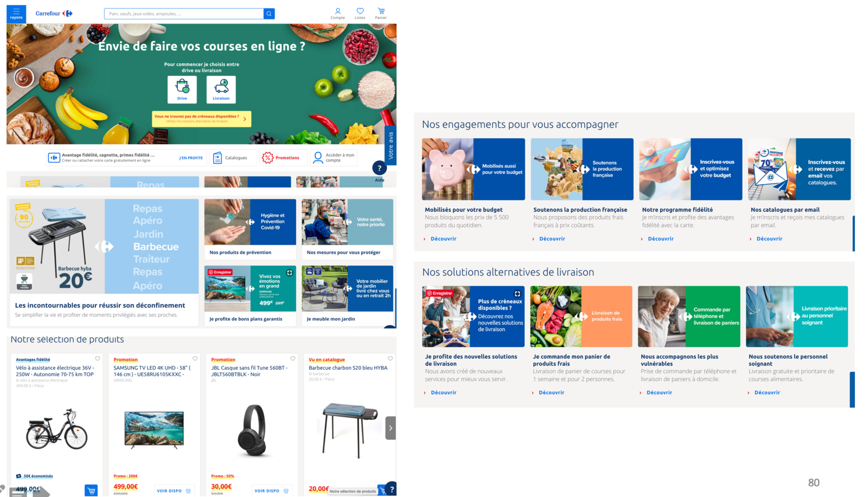Image resolution: width=868 pixels, height=497 pixels.
Task: Choose the Livraison delivery option
Action: pos(221,89)
